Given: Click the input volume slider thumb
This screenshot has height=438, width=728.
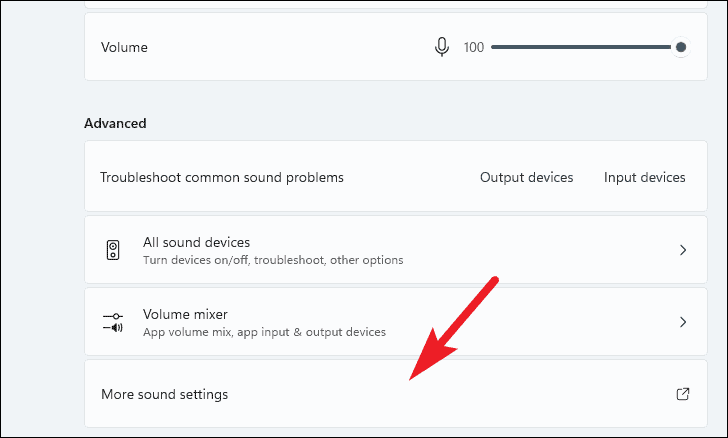Looking at the screenshot, I should click(681, 47).
